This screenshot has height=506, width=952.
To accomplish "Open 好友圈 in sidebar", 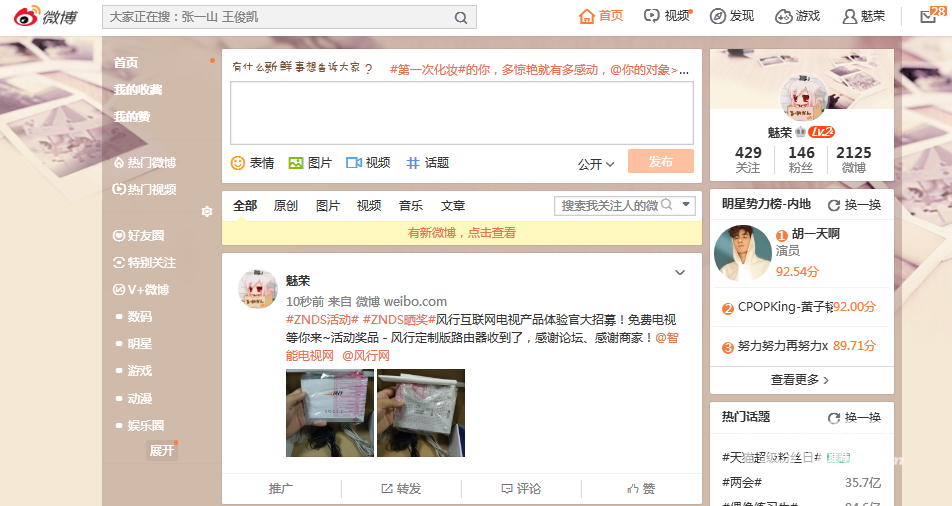I will pyautogui.click(x=138, y=235).
